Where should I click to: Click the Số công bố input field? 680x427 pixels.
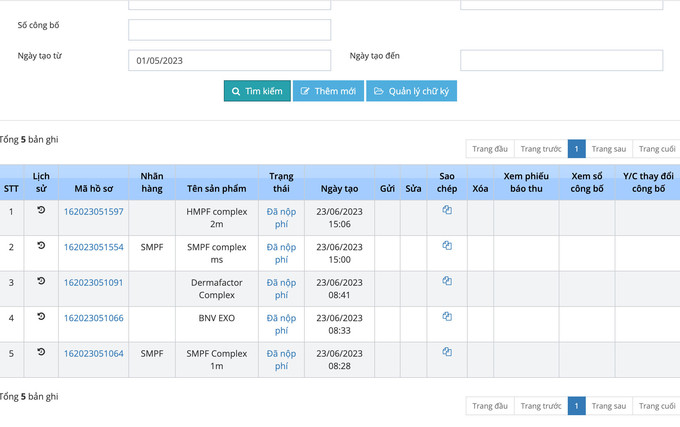click(x=229, y=30)
